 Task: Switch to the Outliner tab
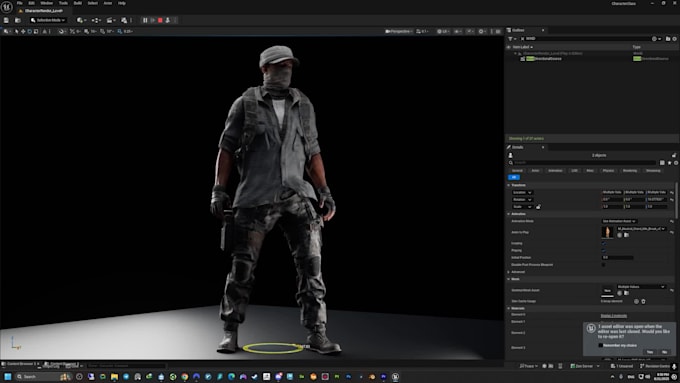[518, 30]
